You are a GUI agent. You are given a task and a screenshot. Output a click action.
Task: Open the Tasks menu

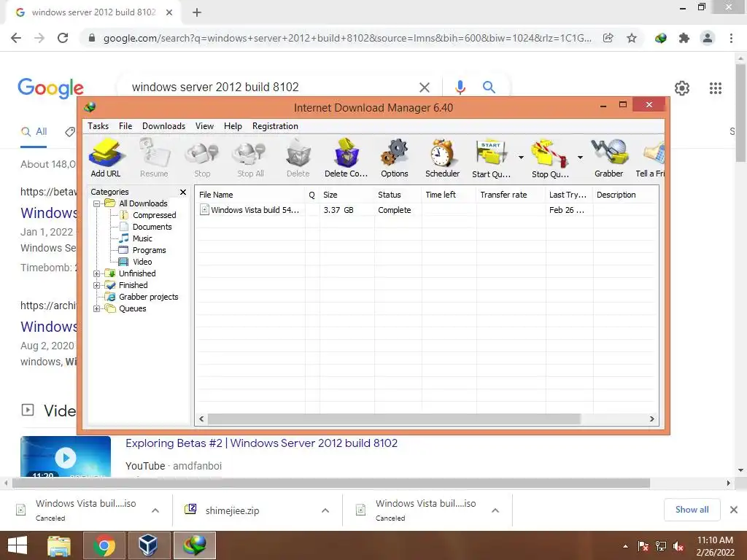[98, 126]
